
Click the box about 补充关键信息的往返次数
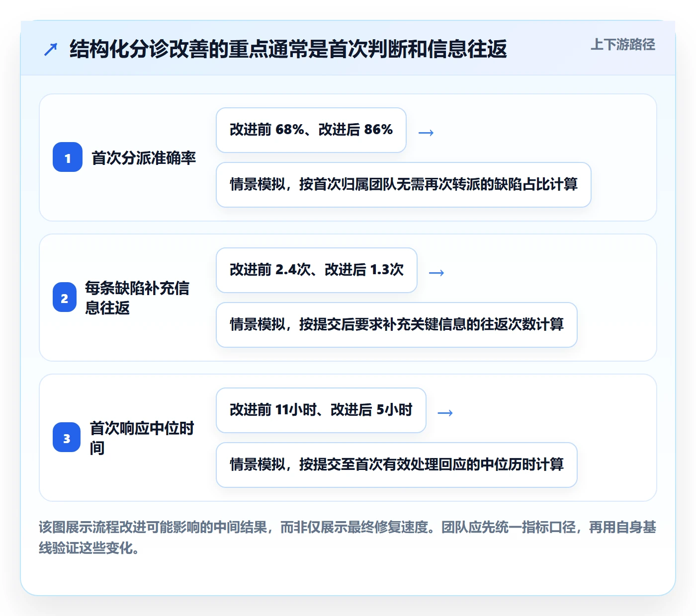pyautogui.click(x=397, y=325)
